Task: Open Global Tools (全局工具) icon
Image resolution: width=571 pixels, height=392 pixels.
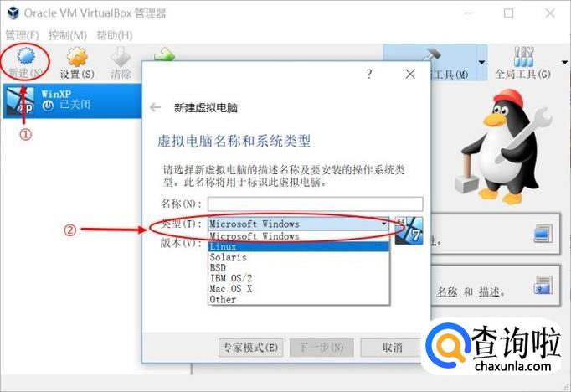Action: (x=523, y=56)
